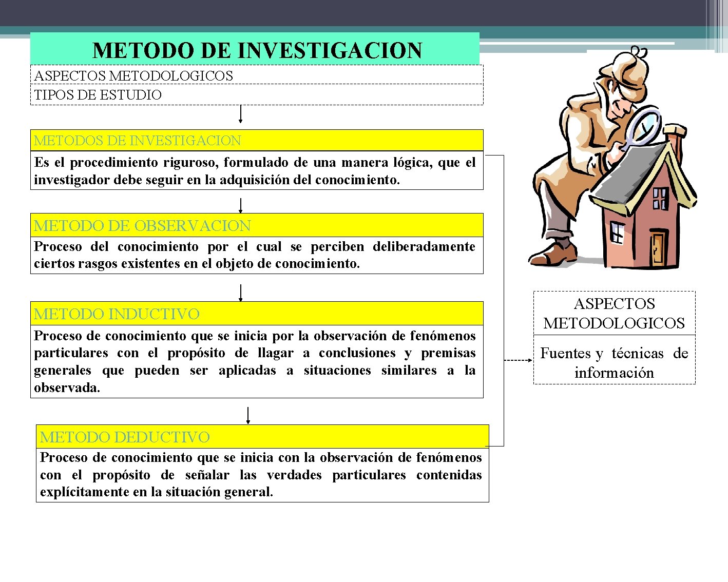Image resolution: width=728 pixels, height=582 pixels.
Task: Select the yellow "METODO DE OBSERVACION" heading
Action: coord(257,225)
